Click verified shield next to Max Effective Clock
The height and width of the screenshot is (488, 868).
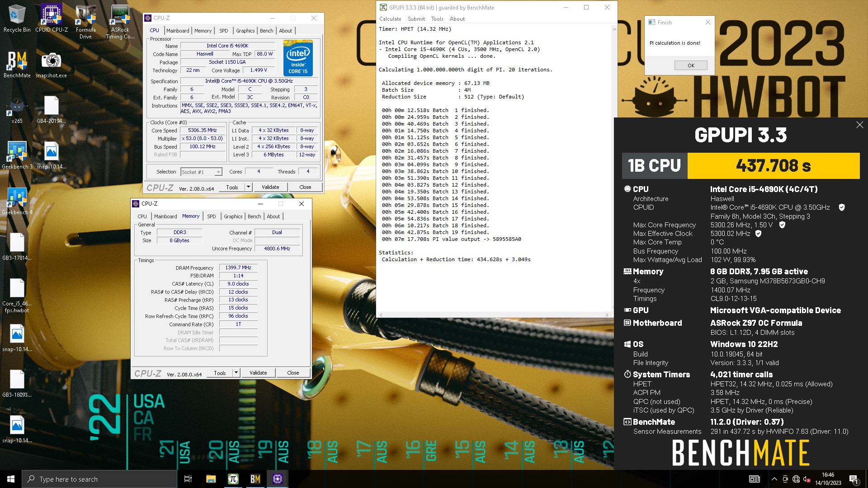pyautogui.click(x=758, y=234)
